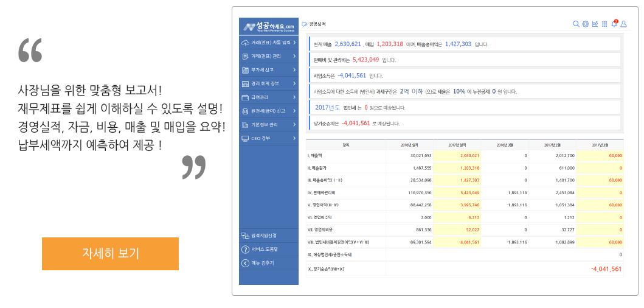This screenshot has width=644, height=308.
Task: Click the ledger icon beside 경리 회계 장부
Action: point(245,83)
